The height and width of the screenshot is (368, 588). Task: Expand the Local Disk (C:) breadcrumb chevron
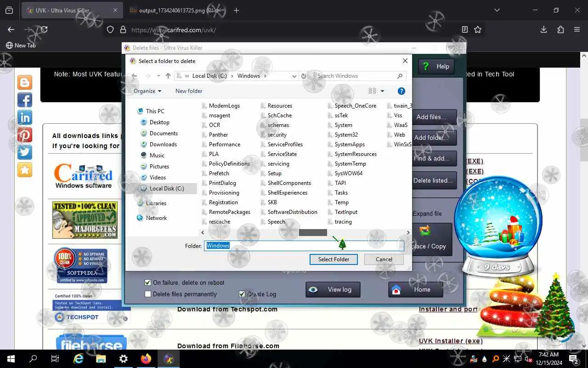[232, 76]
